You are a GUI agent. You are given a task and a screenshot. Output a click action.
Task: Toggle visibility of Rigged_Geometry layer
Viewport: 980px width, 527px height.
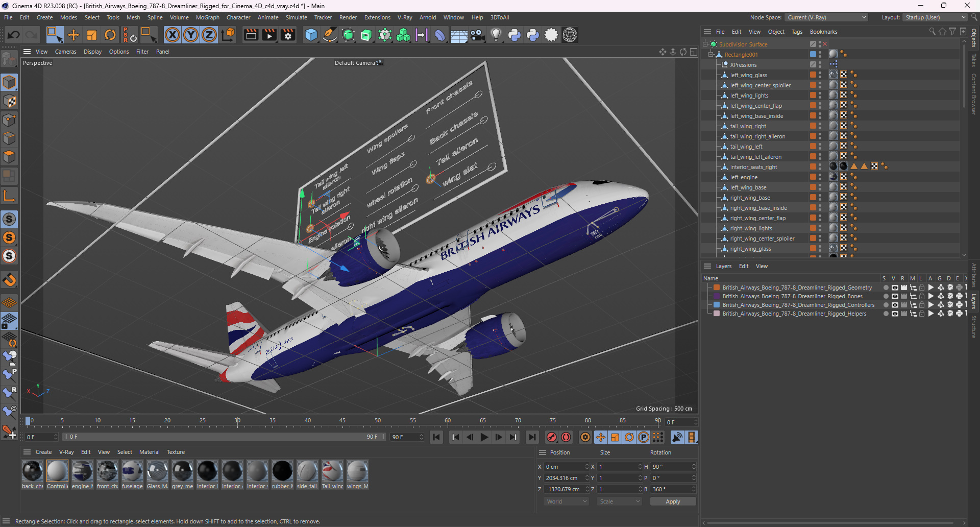pyautogui.click(x=895, y=288)
